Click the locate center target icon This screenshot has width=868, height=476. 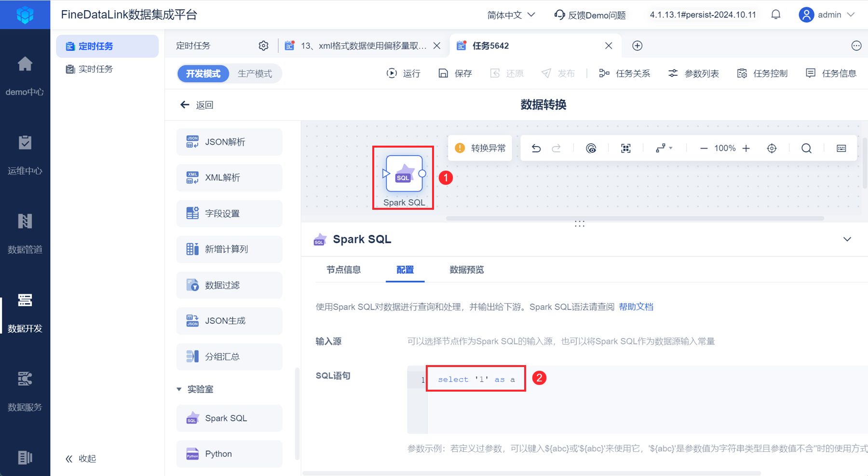[x=772, y=148]
